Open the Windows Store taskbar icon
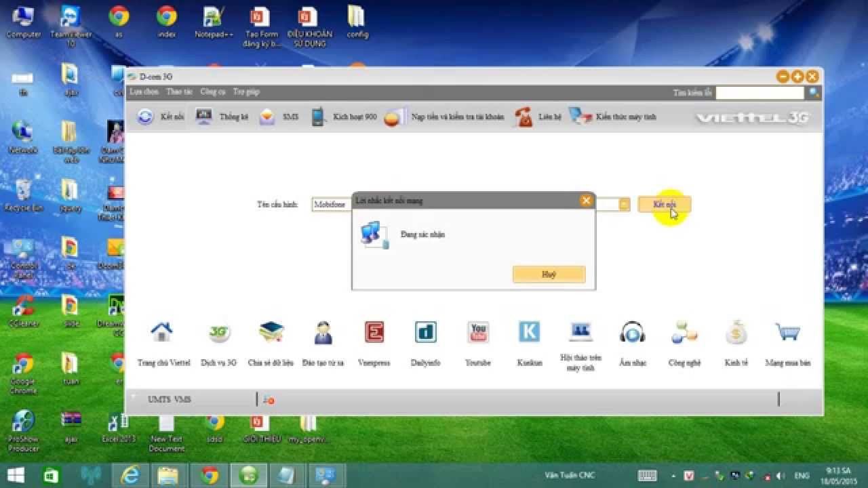Image resolution: width=868 pixels, height=488 pixels. [x=51, y=475]
